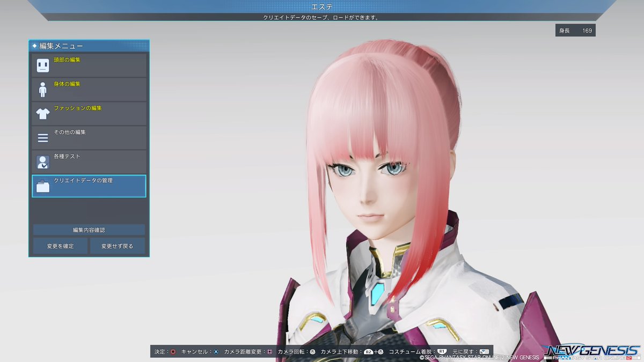Click the 編集メニュー panel header
The width and height of the screenshot is (644, 362).
[x=89, y=46]
